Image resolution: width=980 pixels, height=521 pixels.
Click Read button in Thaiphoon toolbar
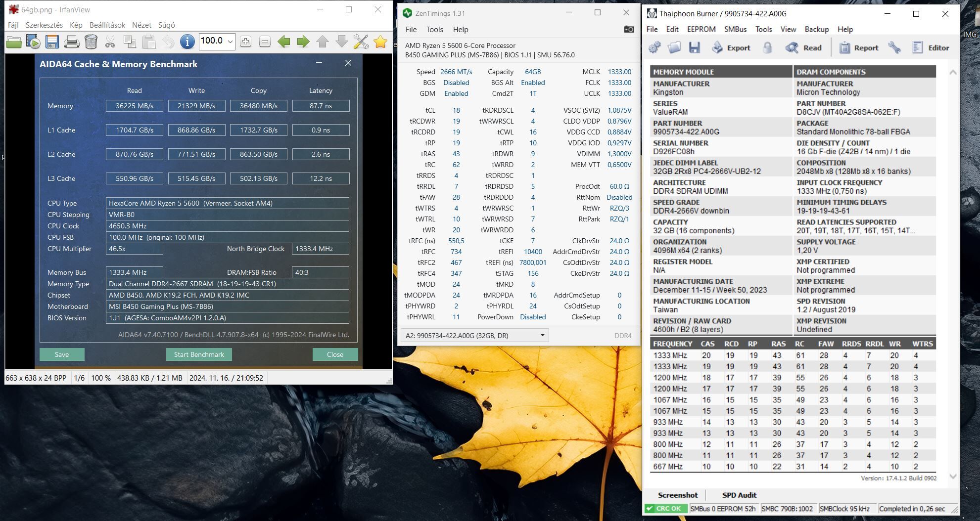click(803, 48)
